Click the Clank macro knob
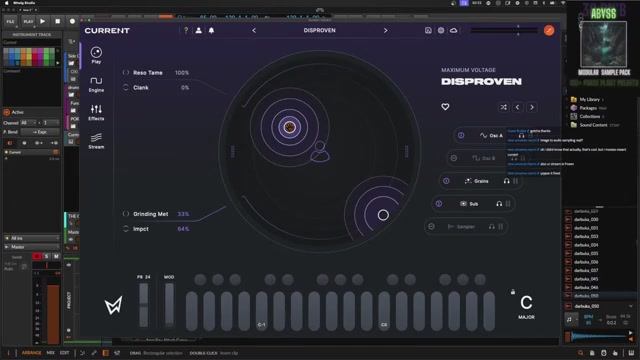Image resolution: width=640 pixels, height=360 pixels. coord(126,87)
